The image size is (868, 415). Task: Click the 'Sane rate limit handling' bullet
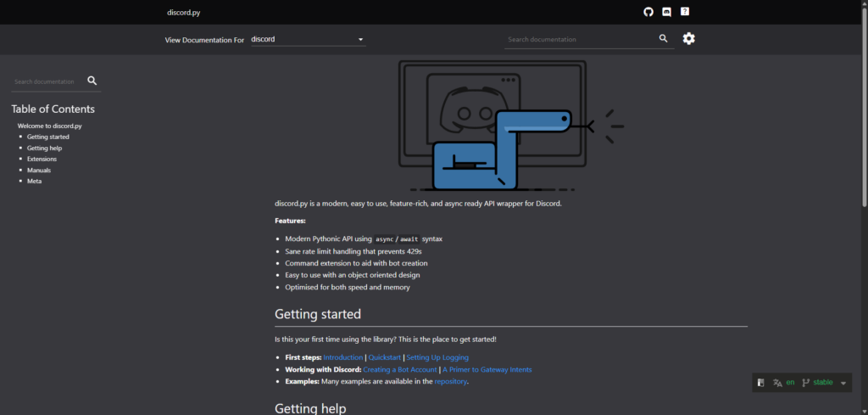point(353,251)
